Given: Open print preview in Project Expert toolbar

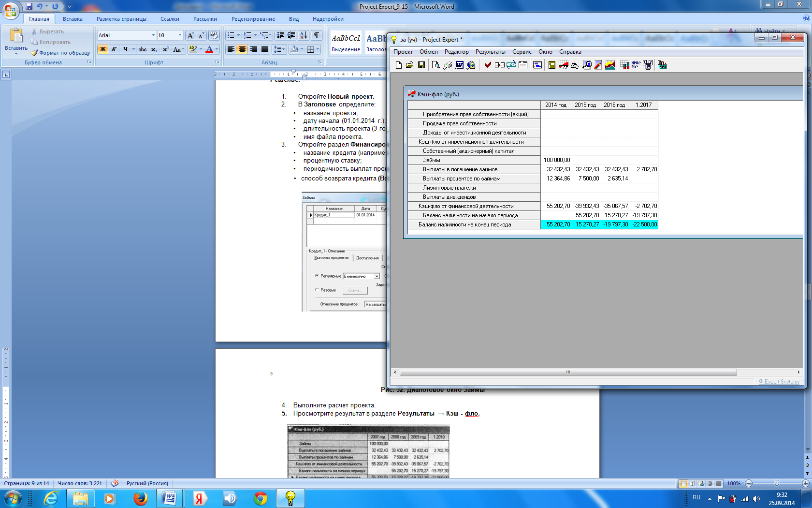Looking at the screenshot, I should click(x=435, y=65).
